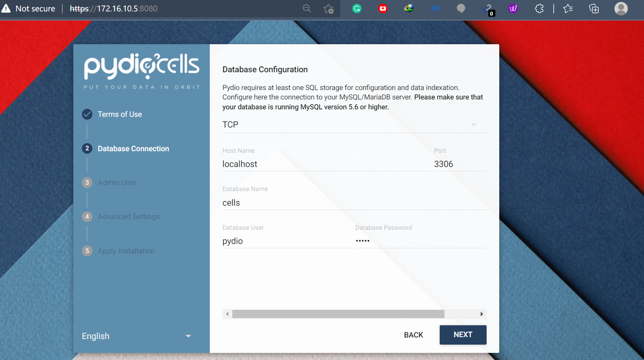Click the Port field showing 3306
Viewport: 644px width, 360px height.
(460, 164)
